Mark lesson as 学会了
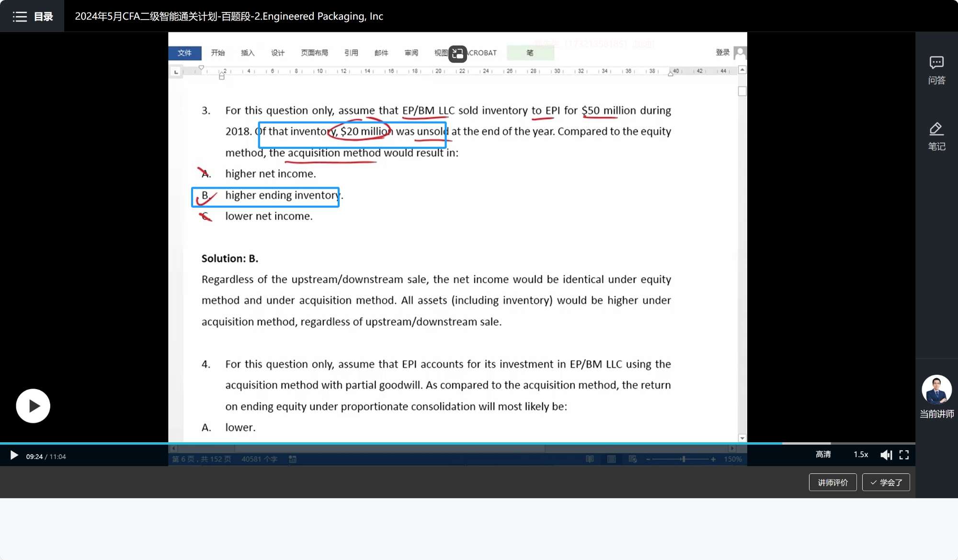This screenshot has height=560, width=958. [886, 482]
